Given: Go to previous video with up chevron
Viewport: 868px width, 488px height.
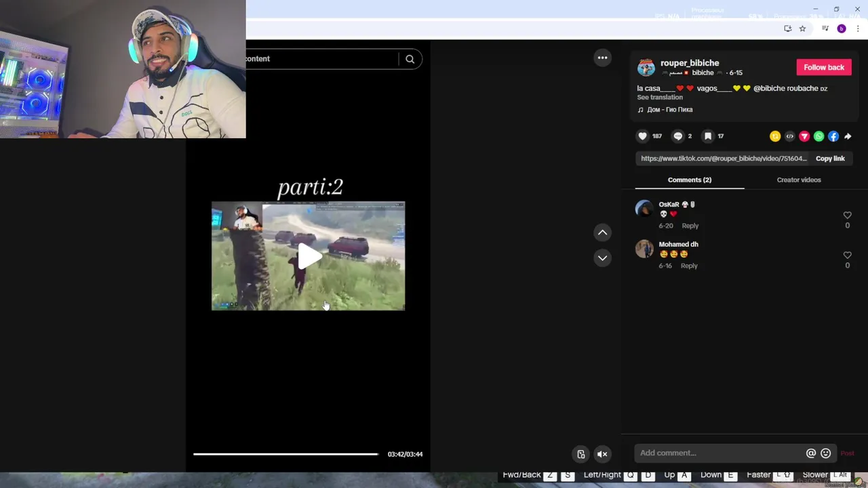Looking at the screenshot, I should pos(602,232).
